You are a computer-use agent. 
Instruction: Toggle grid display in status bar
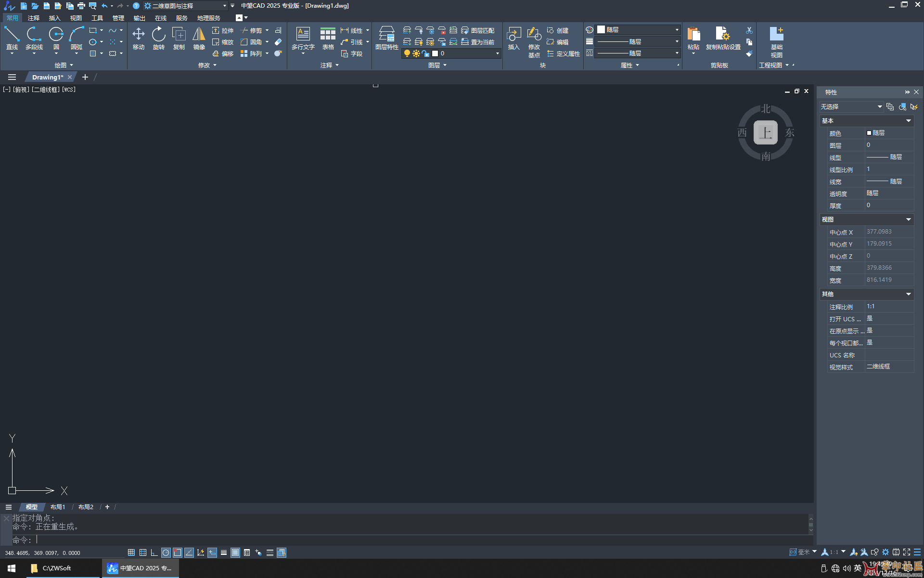click(143, 552)
